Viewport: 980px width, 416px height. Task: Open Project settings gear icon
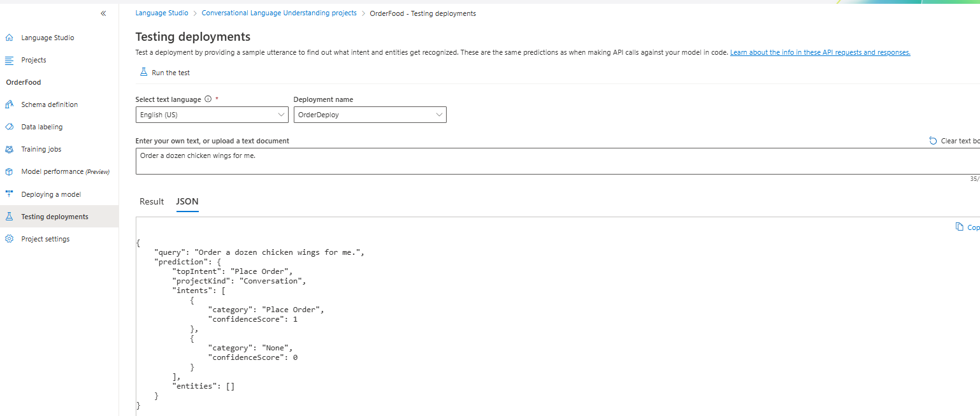pyautogui.click(x=9, y=239)
